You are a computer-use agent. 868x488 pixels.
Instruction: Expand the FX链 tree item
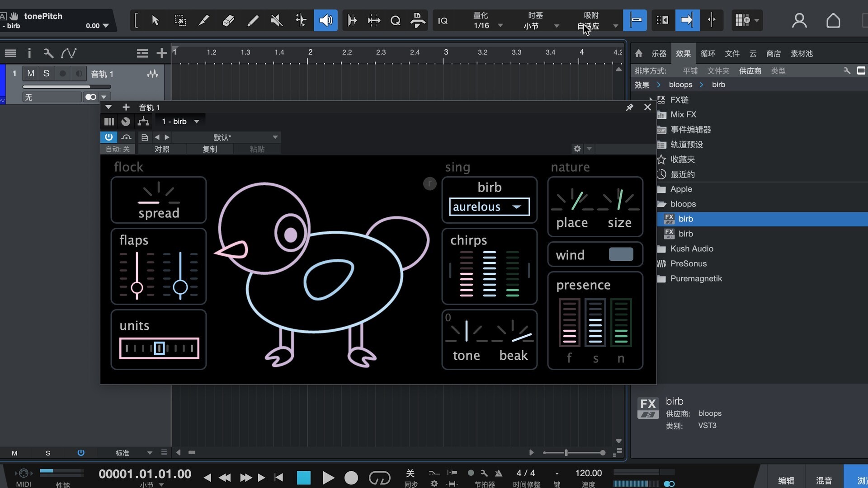[651, 99]
